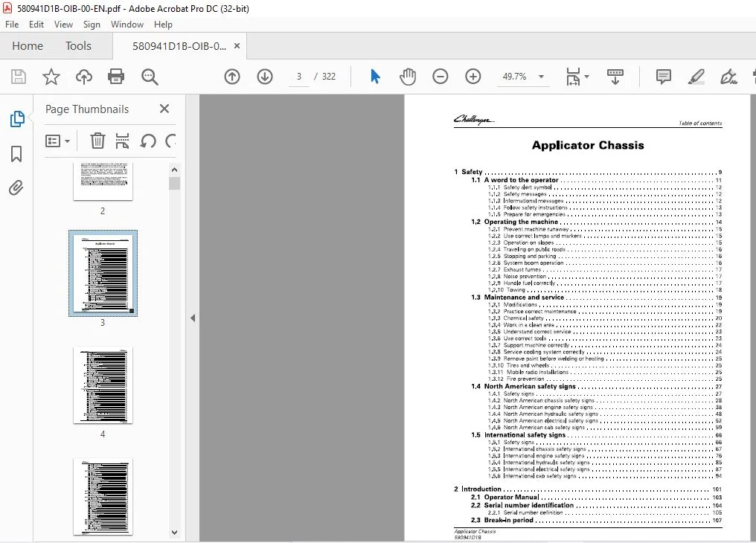Viewport: 756px width, 543px height.
Task: Open the Sign menu
Action: [92, 25]
